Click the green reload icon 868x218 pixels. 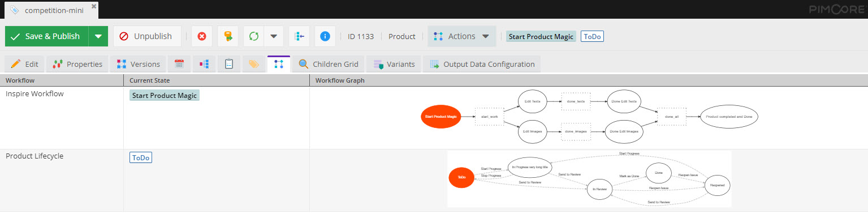coord(254,36)
